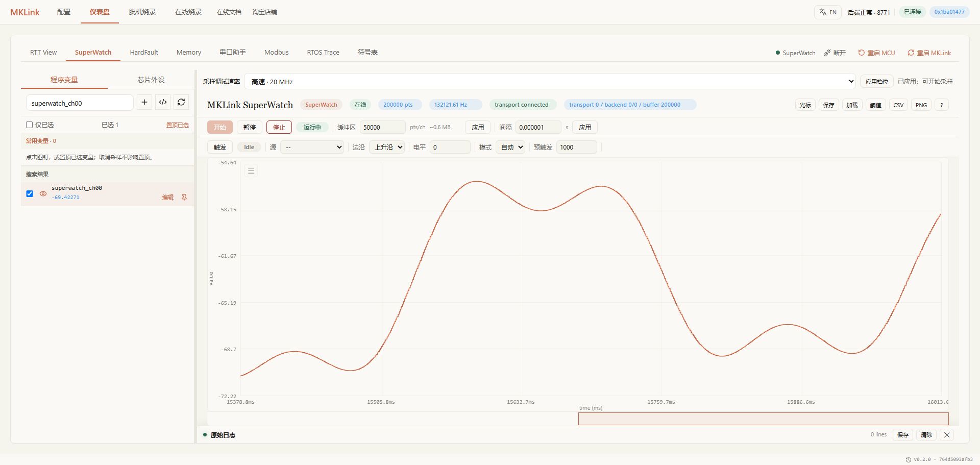Click the 应用档位 button
The height and width of the screenshot is (465, 980).
(877, 82)
